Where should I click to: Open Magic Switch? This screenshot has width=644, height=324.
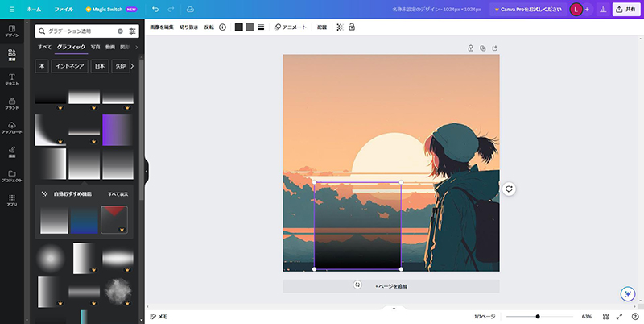(x=111, y=9)
